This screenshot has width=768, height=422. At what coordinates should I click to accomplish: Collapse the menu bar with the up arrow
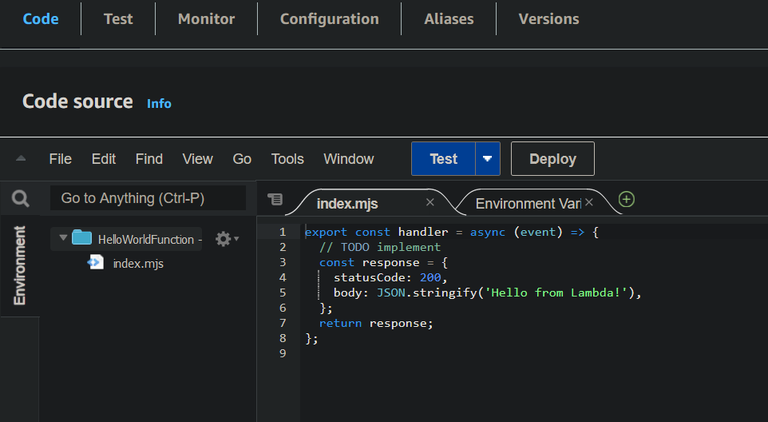pos(21,159)
